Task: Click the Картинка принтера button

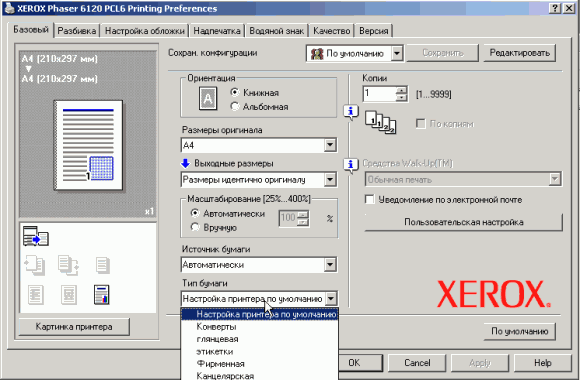Action: (x=74, y=327)
